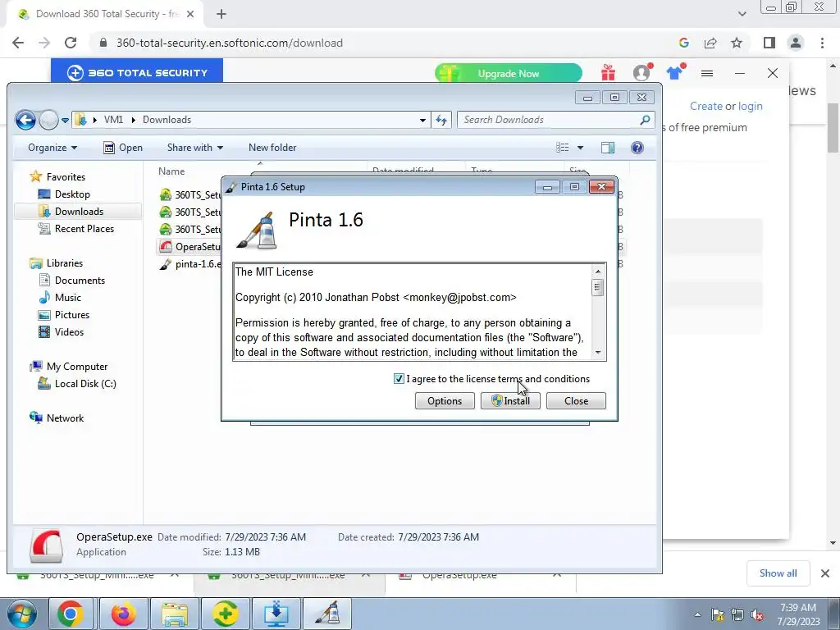Click the Explorer refresh button

[441, 120]
